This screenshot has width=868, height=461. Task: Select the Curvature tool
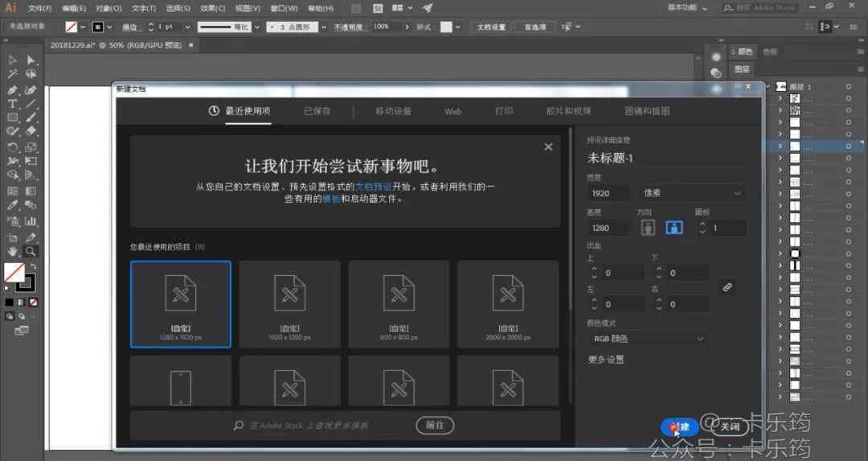(31, 89)
